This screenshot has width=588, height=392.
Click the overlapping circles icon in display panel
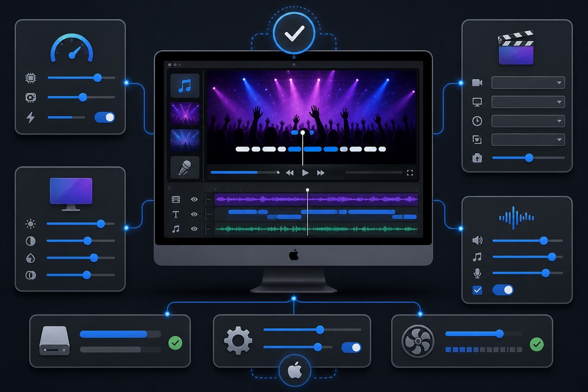30,275
